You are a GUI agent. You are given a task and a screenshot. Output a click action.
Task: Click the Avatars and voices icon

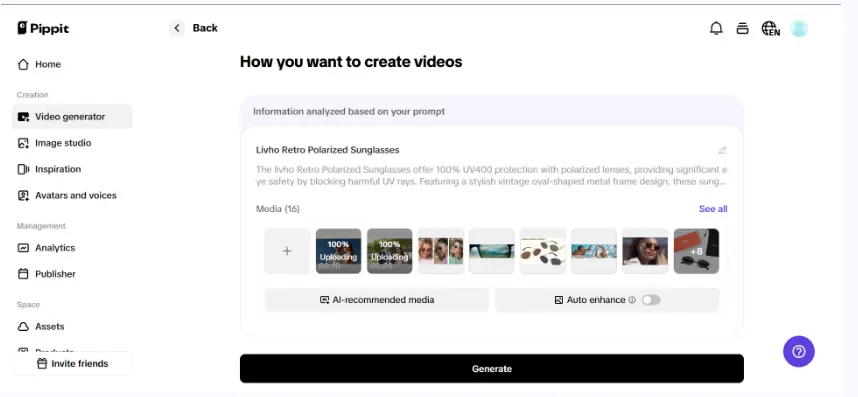tap(23, 196)
